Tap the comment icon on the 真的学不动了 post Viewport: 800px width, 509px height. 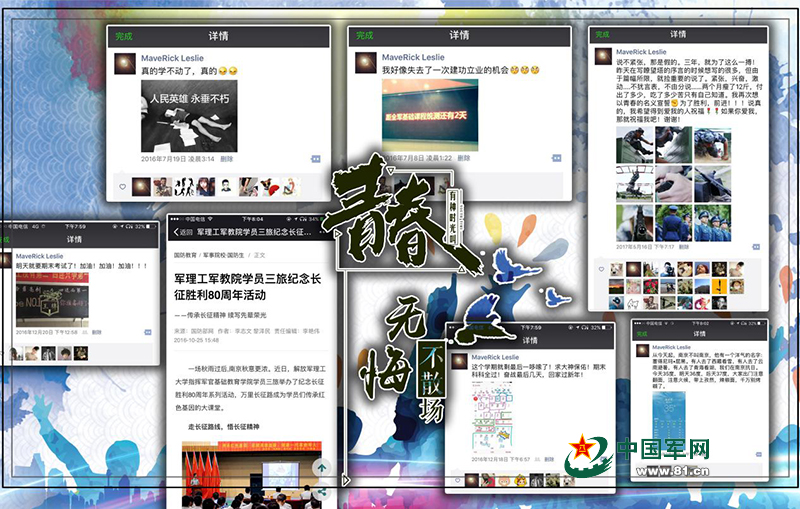[x=316, y=159]
